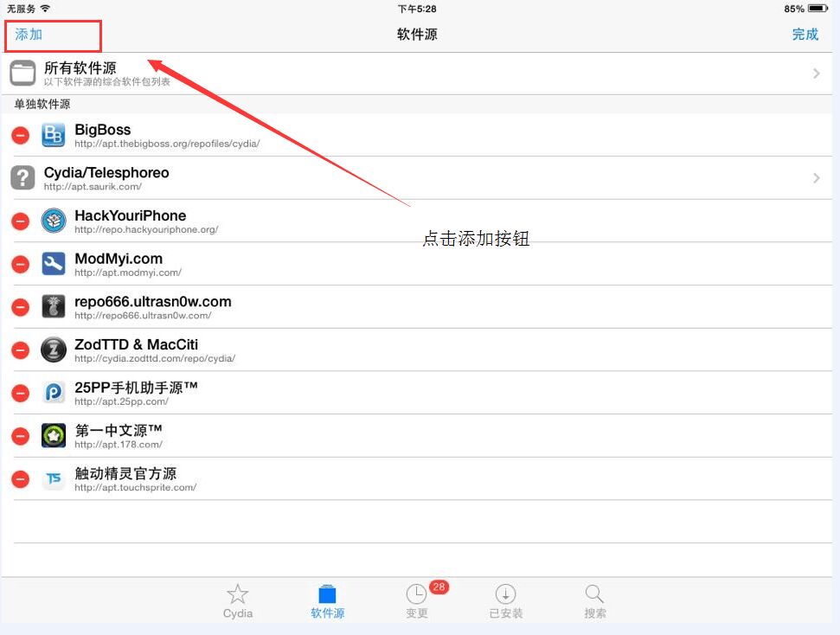Select the ModMyi.com source title
This screenshot has width=840, height=635.
(119, 259)
